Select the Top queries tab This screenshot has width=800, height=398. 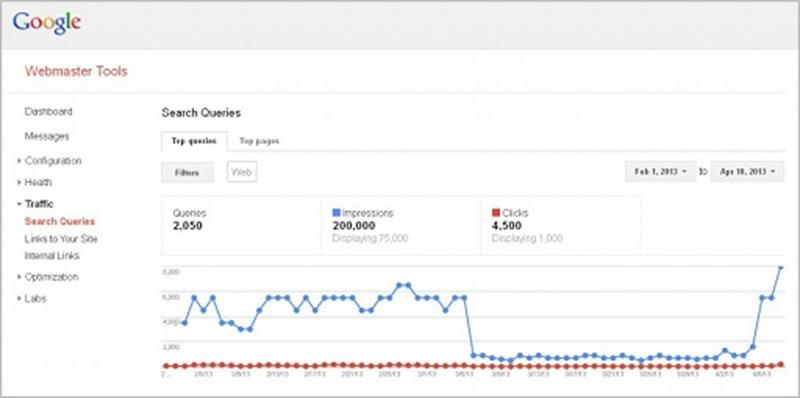194,141
